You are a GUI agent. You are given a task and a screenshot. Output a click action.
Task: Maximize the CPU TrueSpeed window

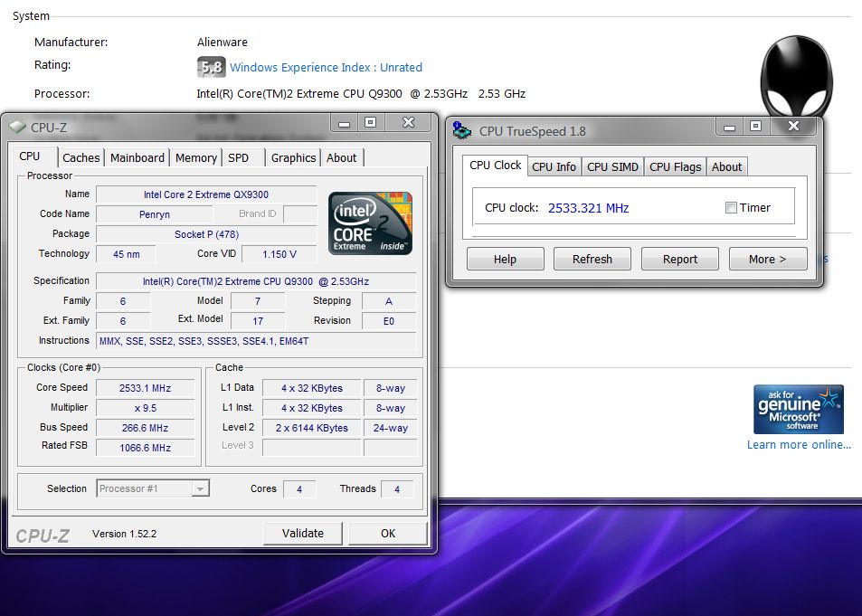tap(756, 127)
